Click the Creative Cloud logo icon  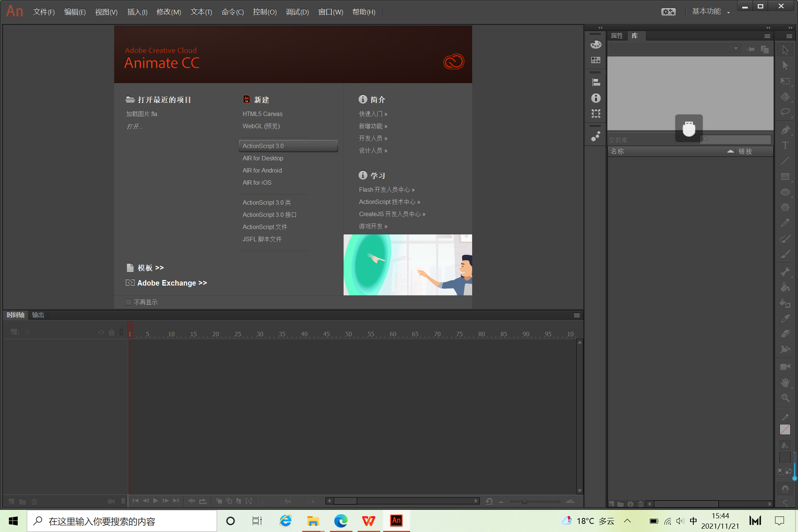[x=453, y=62]
